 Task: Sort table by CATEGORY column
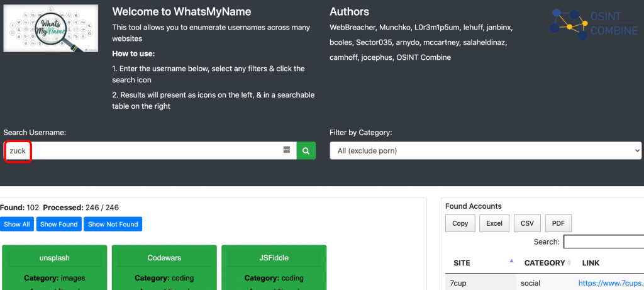[548, 263]
